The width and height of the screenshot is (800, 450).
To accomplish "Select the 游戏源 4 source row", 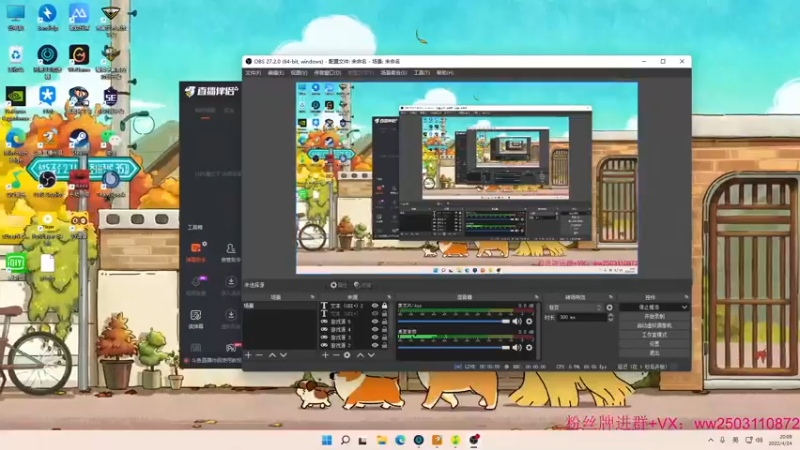I will click(x=353, y=330).
